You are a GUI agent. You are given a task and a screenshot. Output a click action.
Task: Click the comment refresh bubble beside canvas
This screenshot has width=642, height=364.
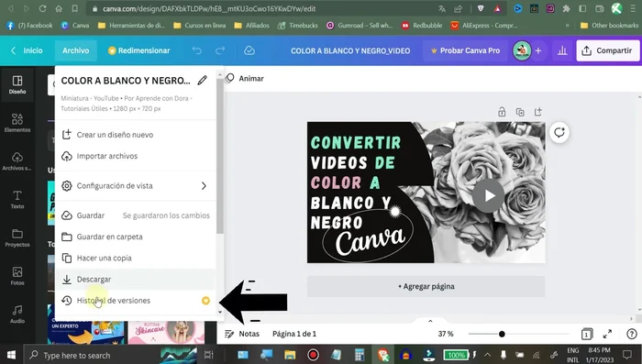(559, 133)
